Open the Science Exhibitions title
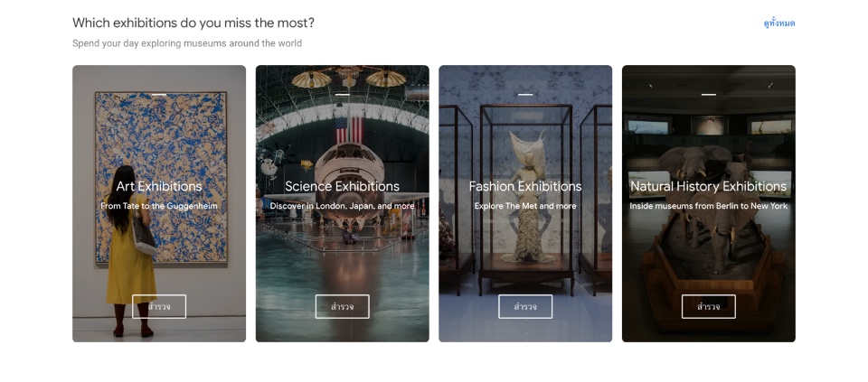 tap(342, 186)
